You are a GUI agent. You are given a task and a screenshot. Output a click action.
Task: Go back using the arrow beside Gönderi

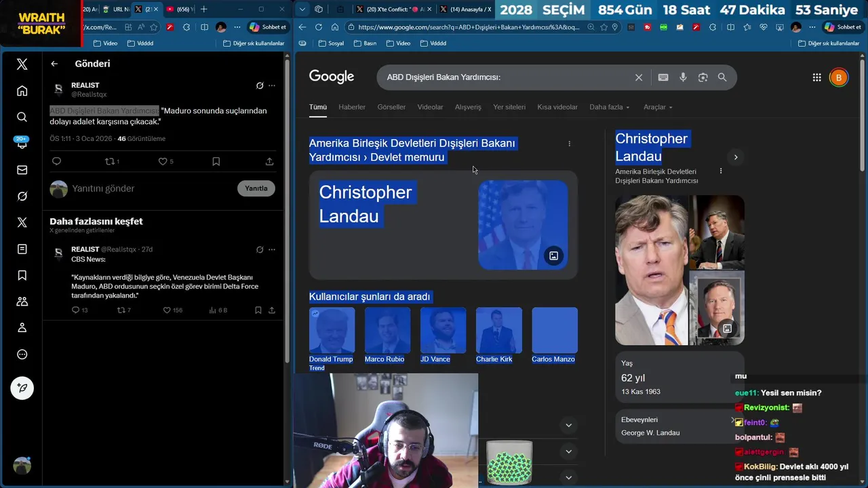pyautogui.click(x=54, y=64)
